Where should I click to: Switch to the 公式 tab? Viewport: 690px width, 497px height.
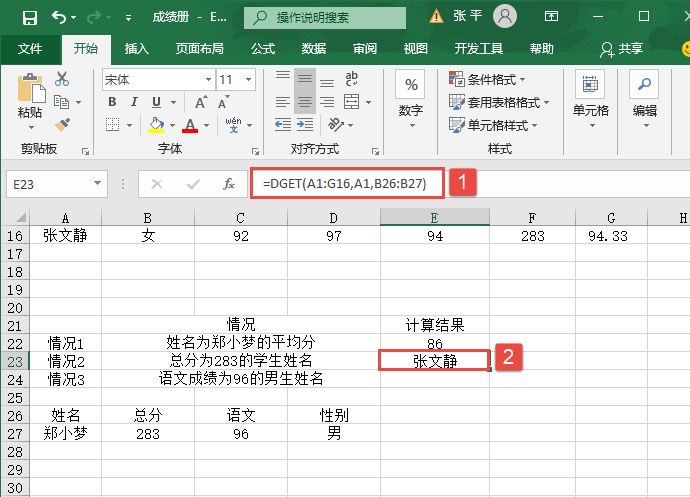(263, 48)
